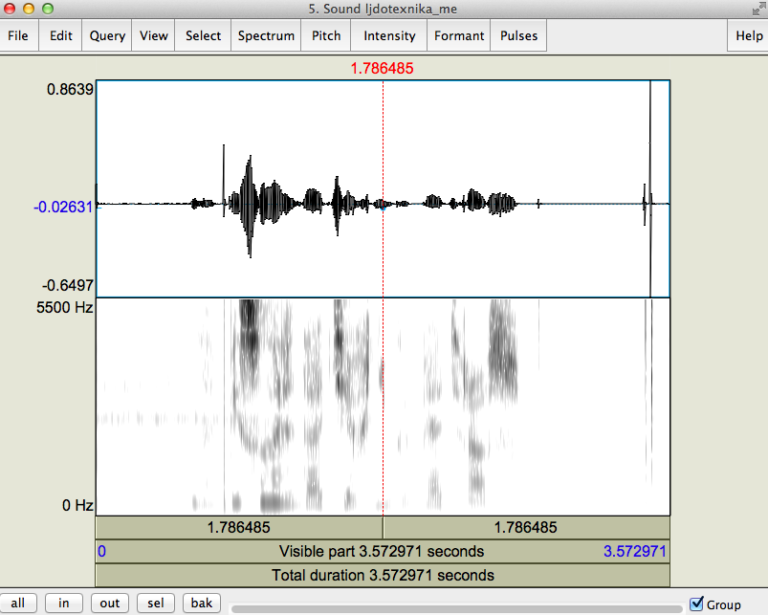Click the 'all' zoom button
Image resolution: width=768 pixels, height=615 pixels.
pos(18,603)
